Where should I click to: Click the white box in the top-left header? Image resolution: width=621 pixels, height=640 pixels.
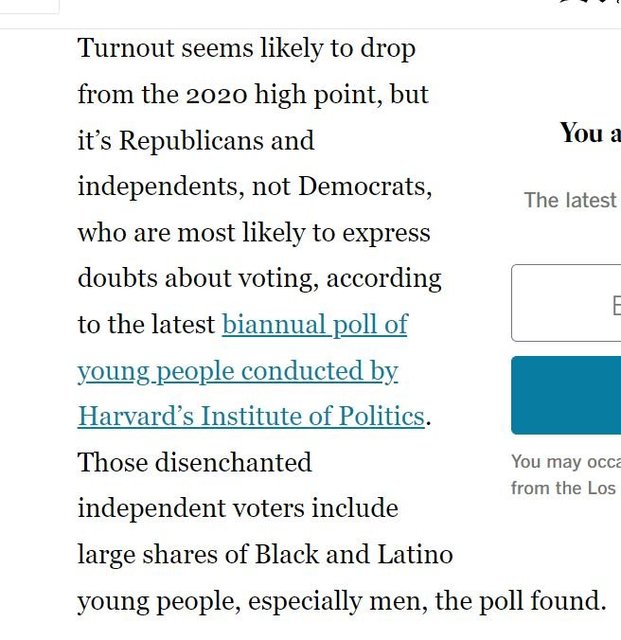pos(29,6)
